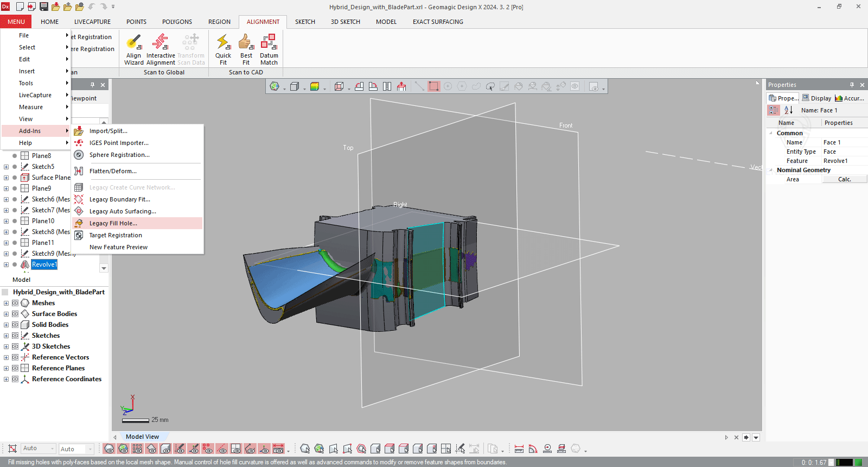The width and height of the screenshot is (868, 467).
Task: Toggle Reference Planes visibility eye
Action: [x=15, y=368]
